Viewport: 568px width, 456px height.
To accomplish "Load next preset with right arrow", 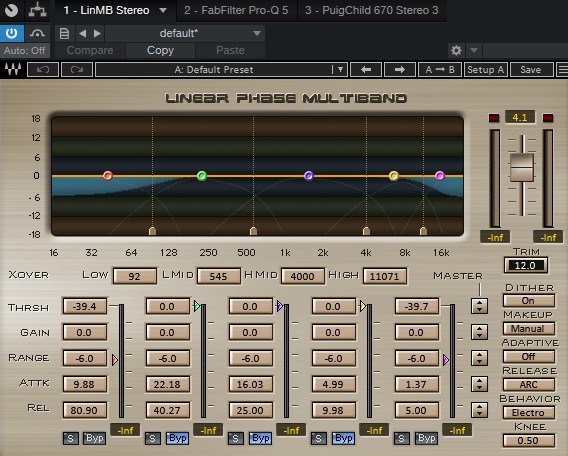I will pos(400,70).
